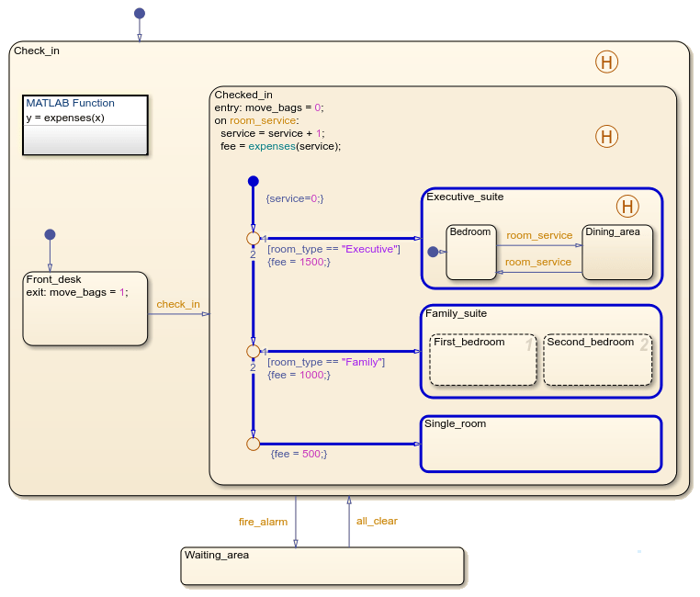
Task: Select the Executive_suite history junction
Action: [627, 207]
